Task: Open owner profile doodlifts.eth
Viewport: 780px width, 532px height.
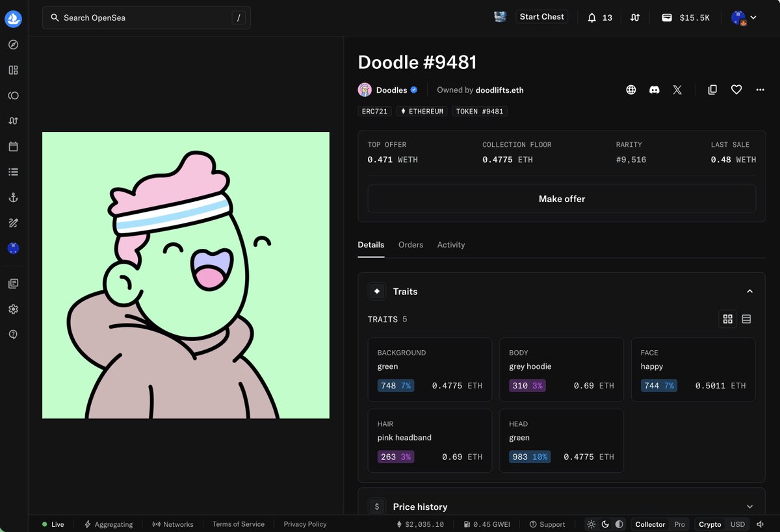Action: pos(501,90)
